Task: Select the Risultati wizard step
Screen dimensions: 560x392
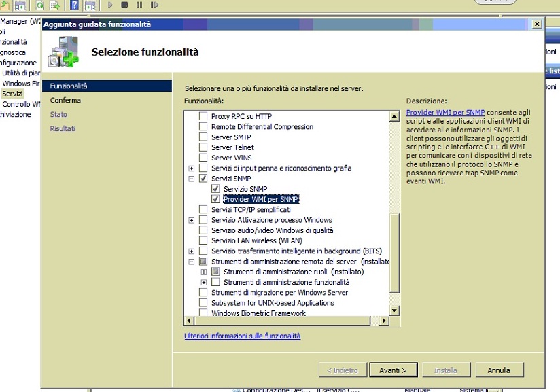Action: point(63,129)
